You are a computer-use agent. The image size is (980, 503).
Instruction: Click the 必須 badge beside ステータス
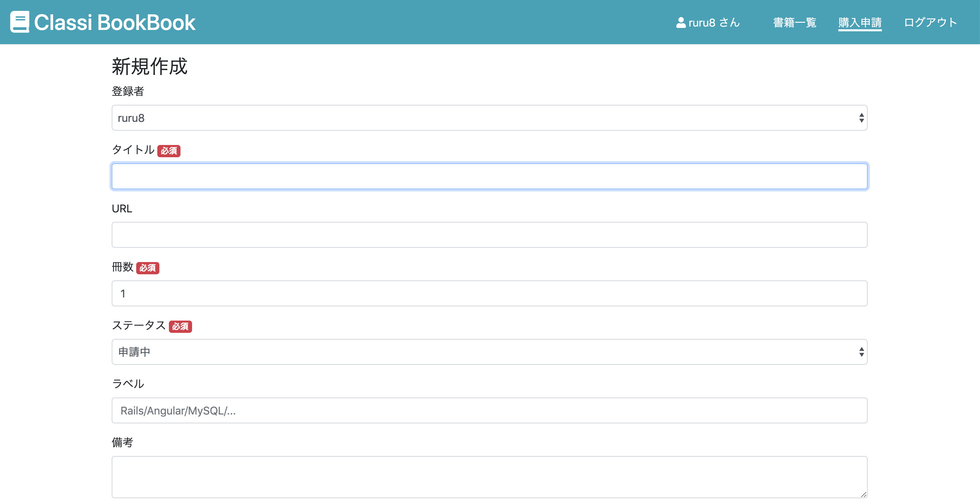180,327
